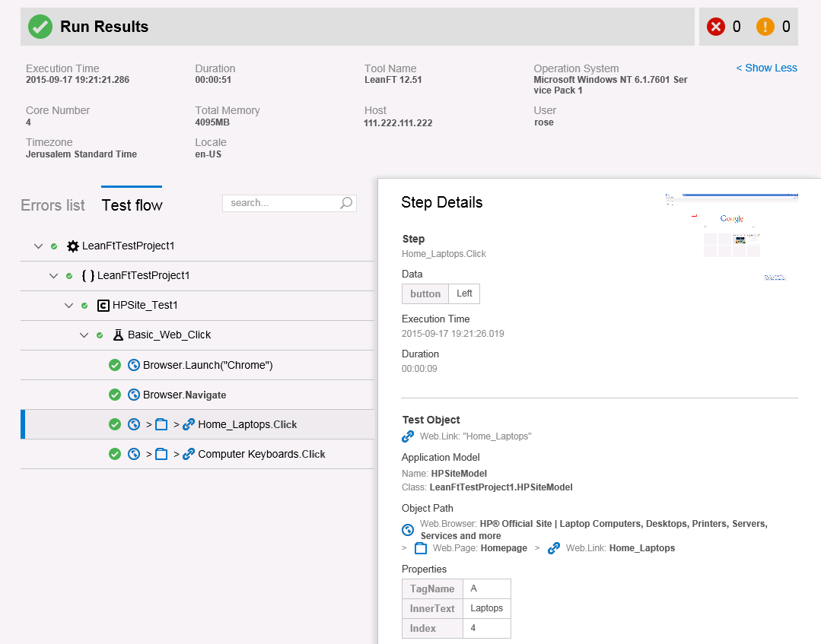Click the orange warnings count icon
Screen dimensions: 821x644
tap(765, 27)
